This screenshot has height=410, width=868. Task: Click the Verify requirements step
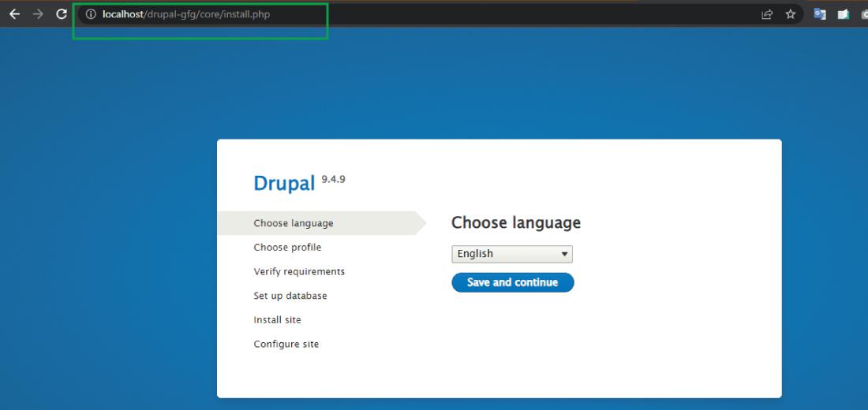point(299,272)
